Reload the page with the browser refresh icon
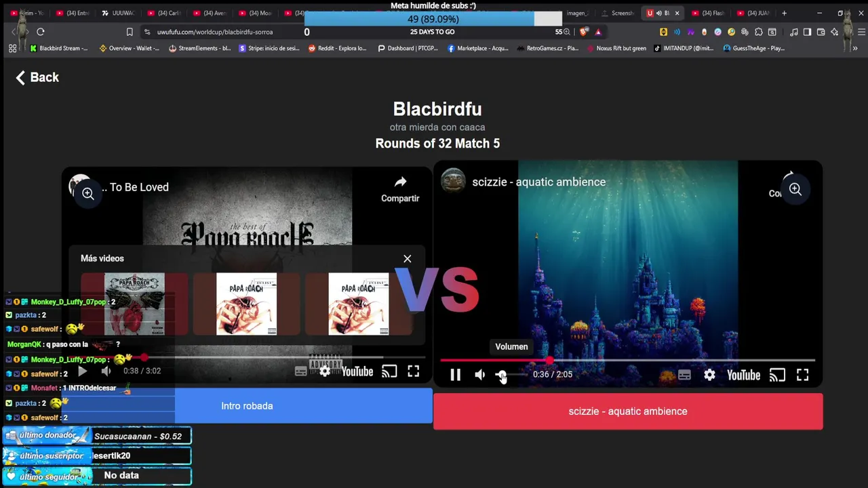 pos(41,32)
